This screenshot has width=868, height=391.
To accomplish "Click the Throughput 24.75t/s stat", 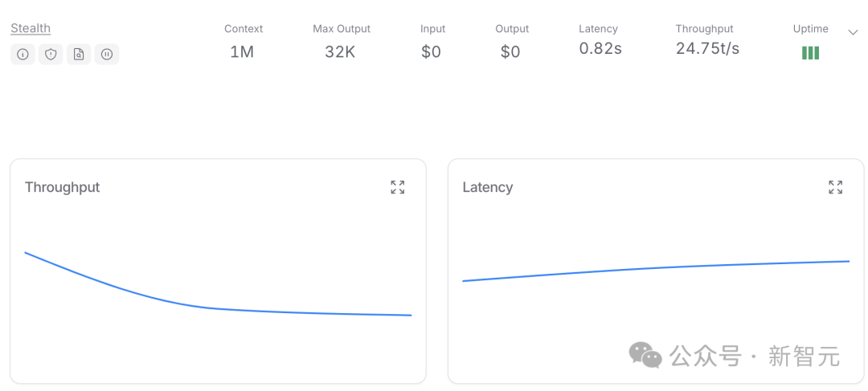I will 707,48.
